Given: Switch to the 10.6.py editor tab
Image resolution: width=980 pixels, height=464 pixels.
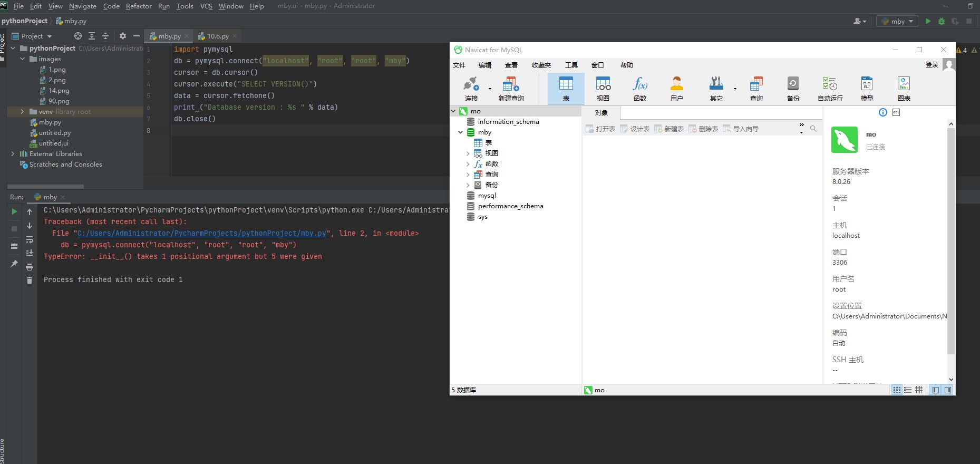Looking at the screenshot, I should [218, 36].
